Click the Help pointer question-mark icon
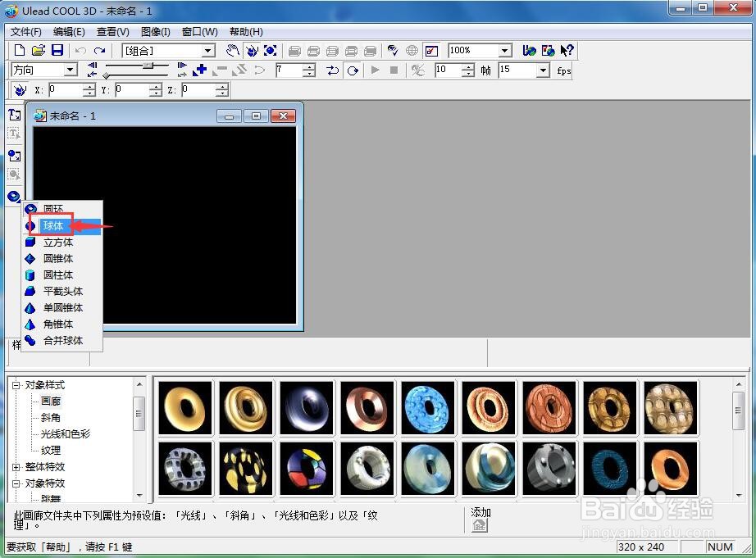 tap(567, 50)
